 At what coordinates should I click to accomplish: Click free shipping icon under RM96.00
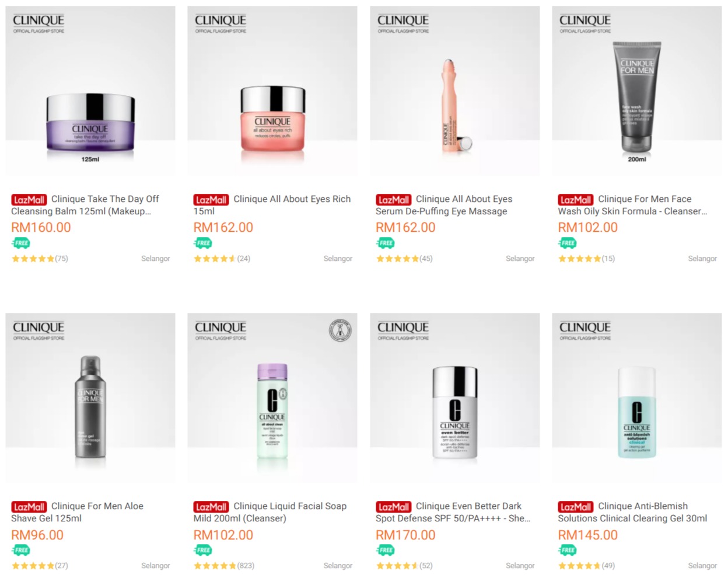tap(20, 550)
